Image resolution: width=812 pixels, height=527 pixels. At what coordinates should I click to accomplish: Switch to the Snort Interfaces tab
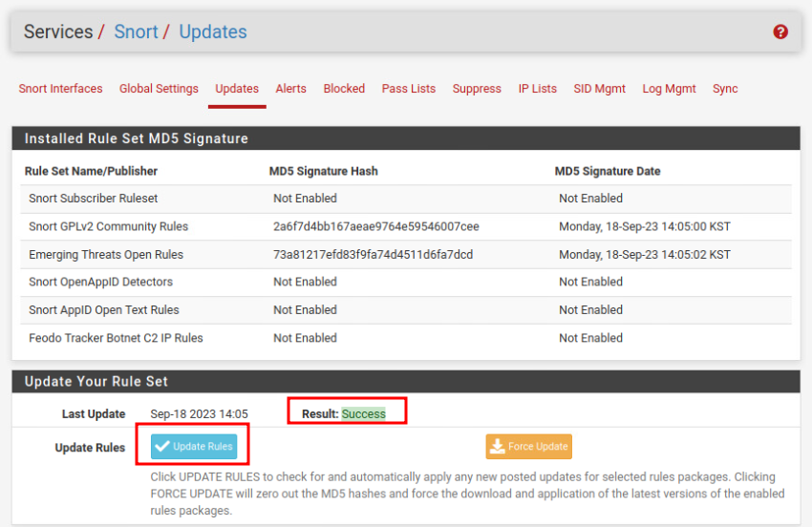tap(60, 89)
